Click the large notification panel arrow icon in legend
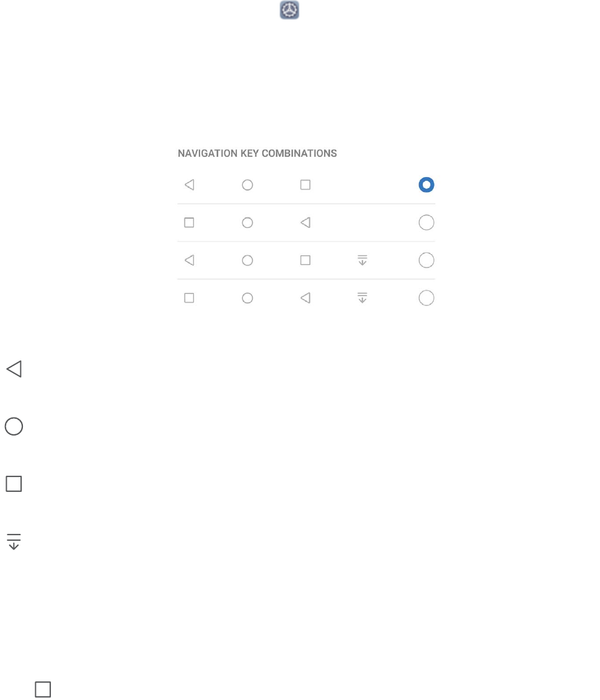The image size is (600, 700). [x=14, y=543]
